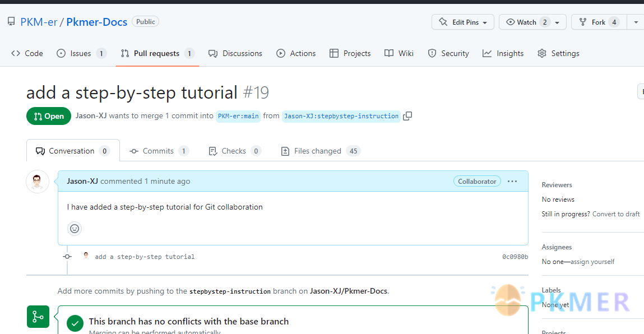Open the comment options three-dot menu
644x334 pixels.
512,181
